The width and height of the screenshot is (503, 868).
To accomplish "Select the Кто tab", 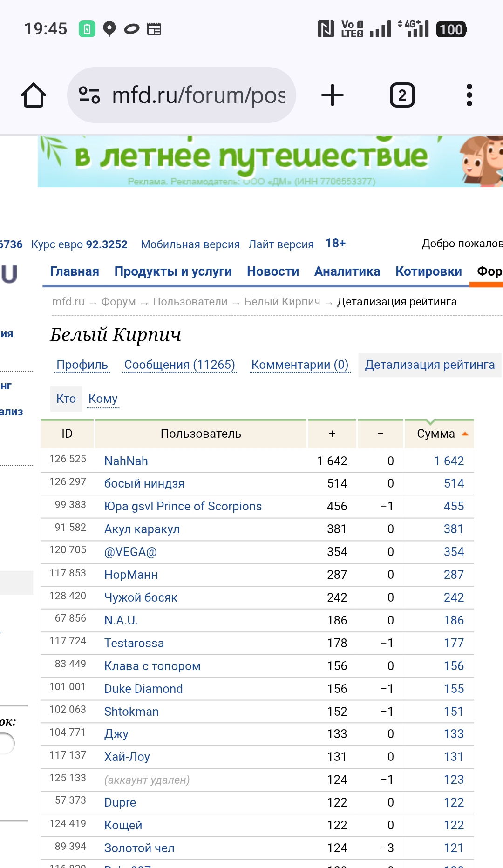I will (x=66, y=399).
